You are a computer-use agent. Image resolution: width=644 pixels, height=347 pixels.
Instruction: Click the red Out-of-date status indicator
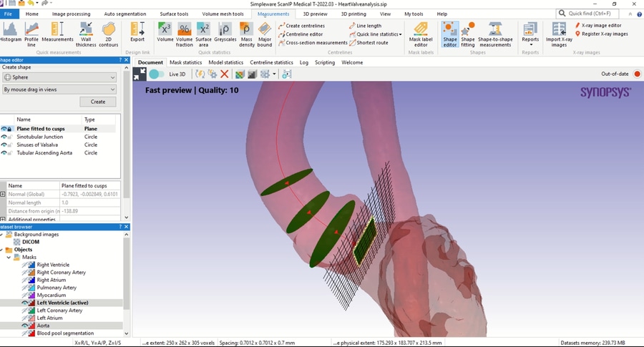click(637, 74)
